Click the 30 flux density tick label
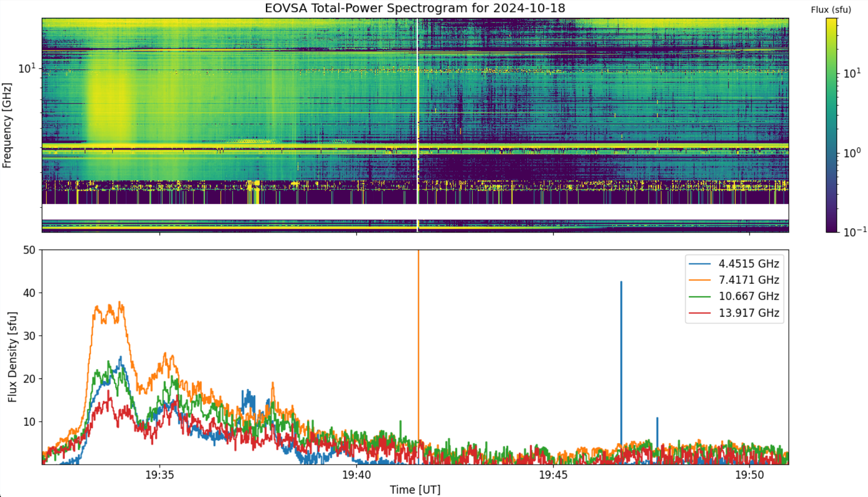Image resolution: width=868 pixels, height=497 pixels. [29, 336]
